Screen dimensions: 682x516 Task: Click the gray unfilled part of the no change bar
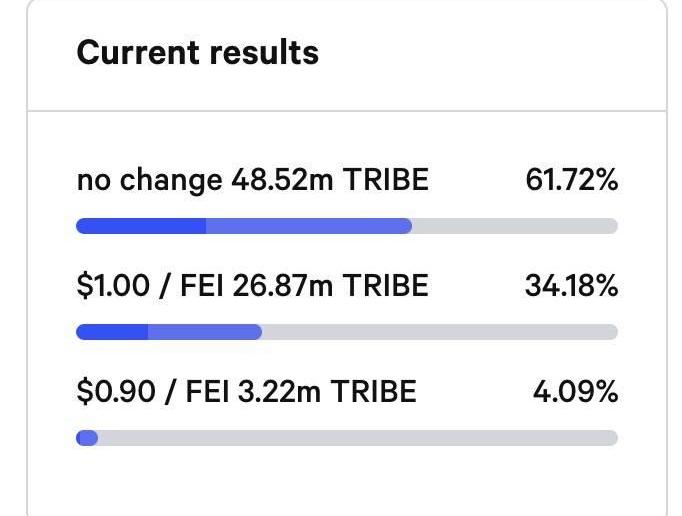click(515, 226)
